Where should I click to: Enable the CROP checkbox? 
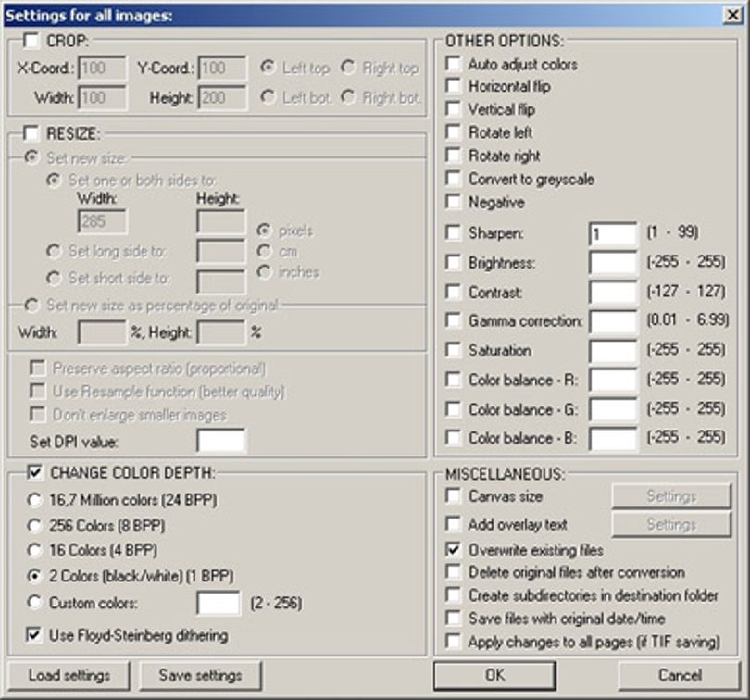pyautogui.click(x=31, y=40)
